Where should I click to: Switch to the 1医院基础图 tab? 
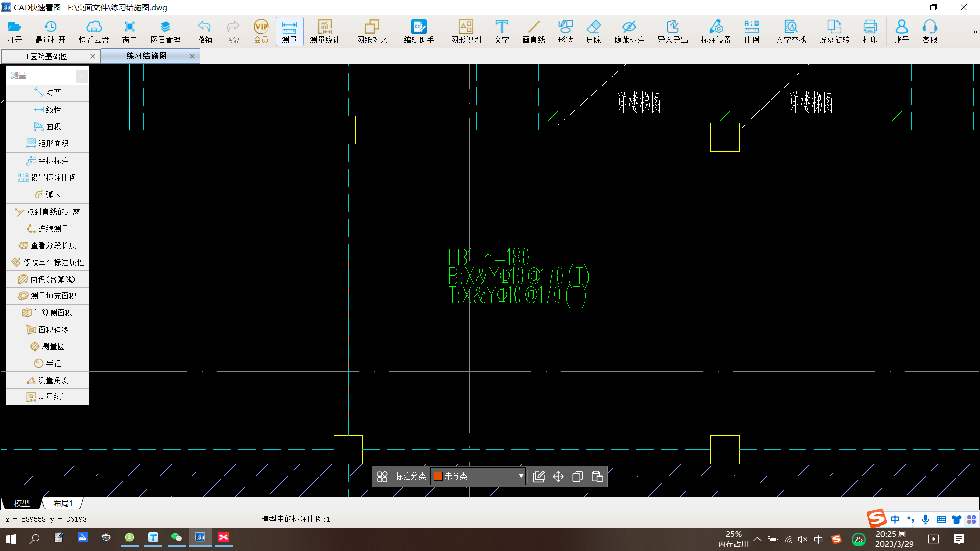coord(47,56)
